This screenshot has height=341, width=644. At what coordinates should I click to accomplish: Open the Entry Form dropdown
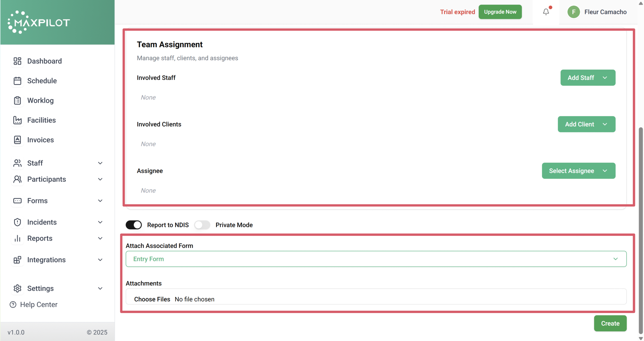[x=376, y=259]
